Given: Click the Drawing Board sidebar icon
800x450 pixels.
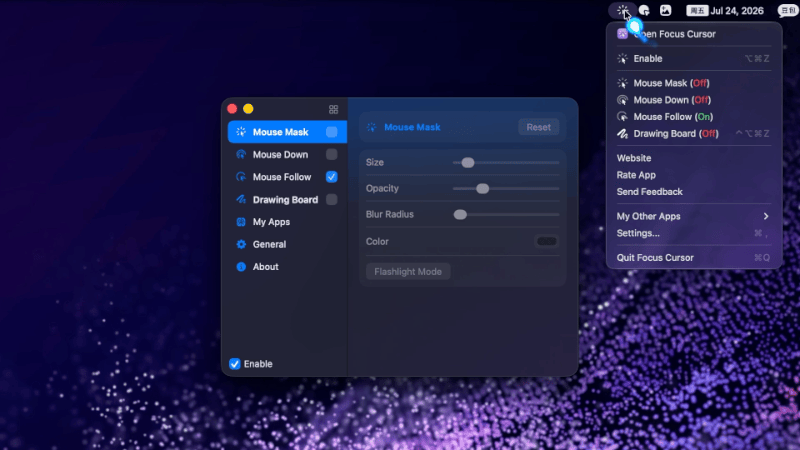Looking at the screenshot, I should click(x=241, y=199).
